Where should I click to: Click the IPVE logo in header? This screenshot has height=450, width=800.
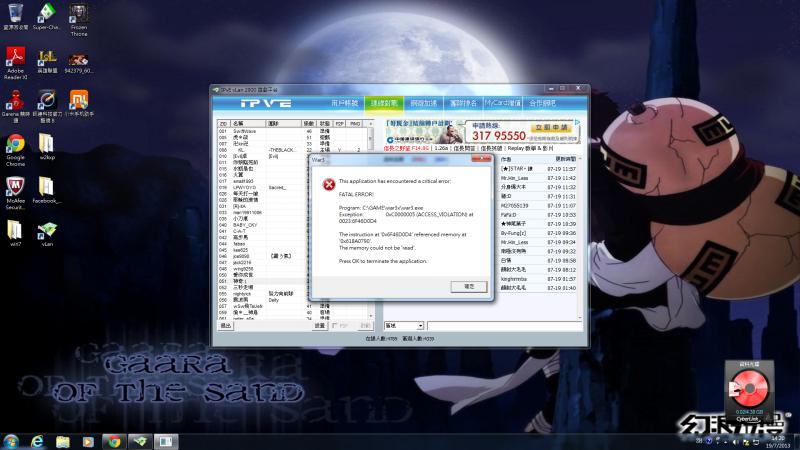pyautogui.click(x=266, y=103)
